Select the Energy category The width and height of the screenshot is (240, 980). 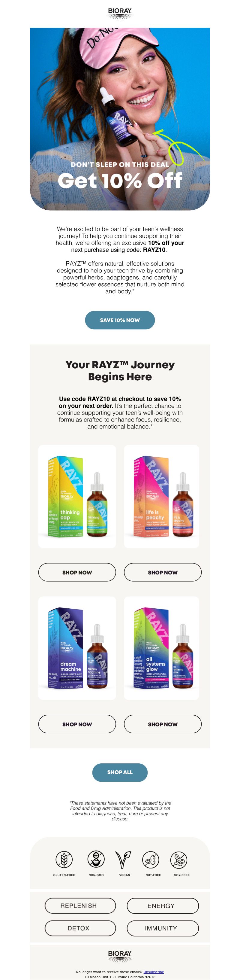click(163, 905)
